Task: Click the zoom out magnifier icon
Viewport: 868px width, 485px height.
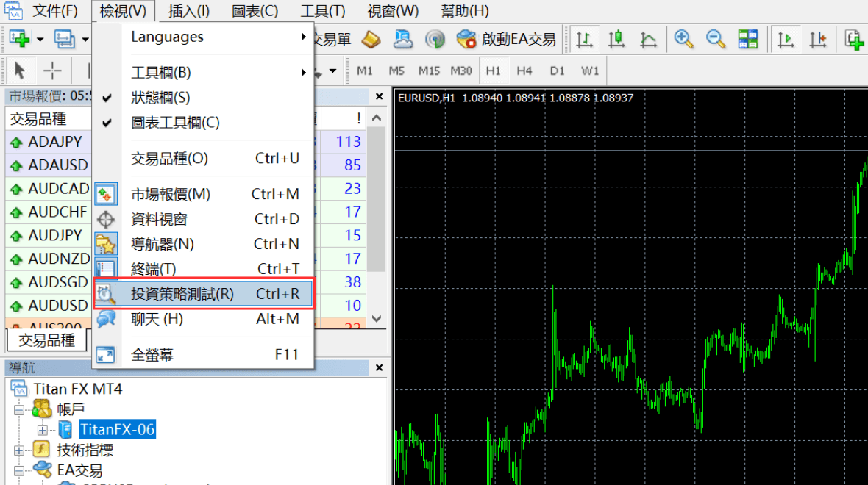Action: (716, 39)
